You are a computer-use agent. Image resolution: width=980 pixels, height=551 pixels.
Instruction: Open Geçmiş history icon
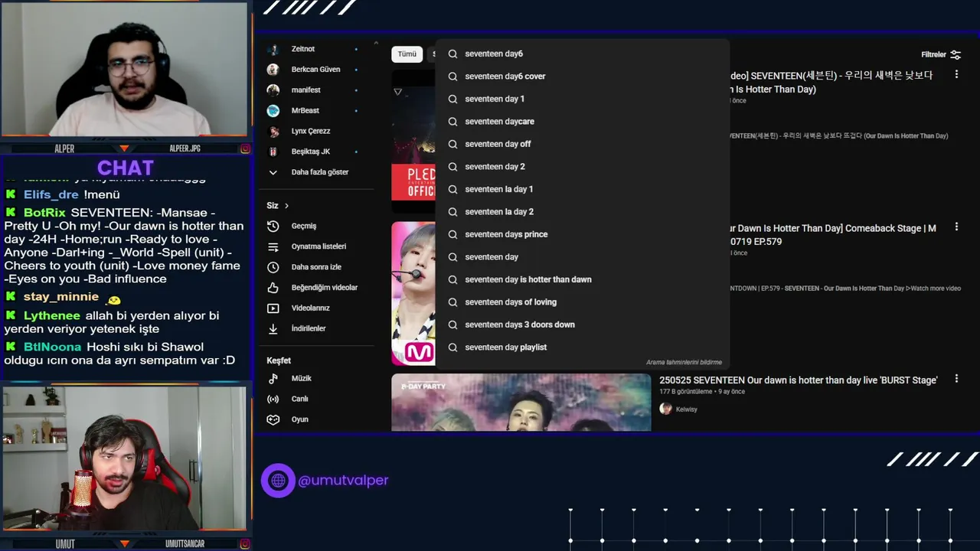coord(273,227)
